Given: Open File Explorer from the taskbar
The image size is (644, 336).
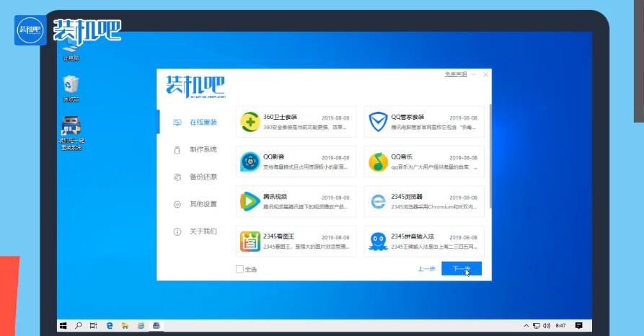Looking at the screenshot, I should point(125,326).
